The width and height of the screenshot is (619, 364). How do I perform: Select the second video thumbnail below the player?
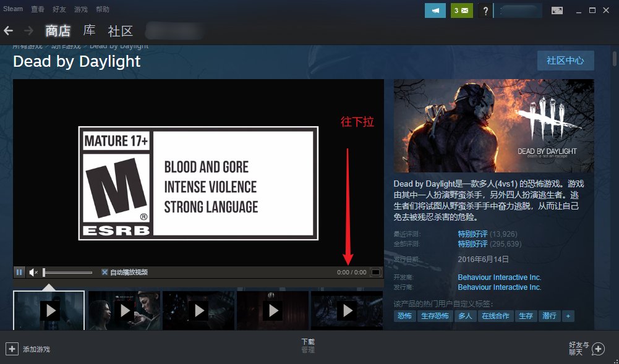(x=124, y=309)
